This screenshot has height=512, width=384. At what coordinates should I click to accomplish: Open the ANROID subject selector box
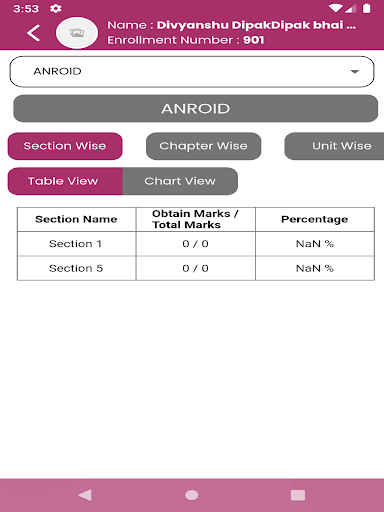[192, 72]
